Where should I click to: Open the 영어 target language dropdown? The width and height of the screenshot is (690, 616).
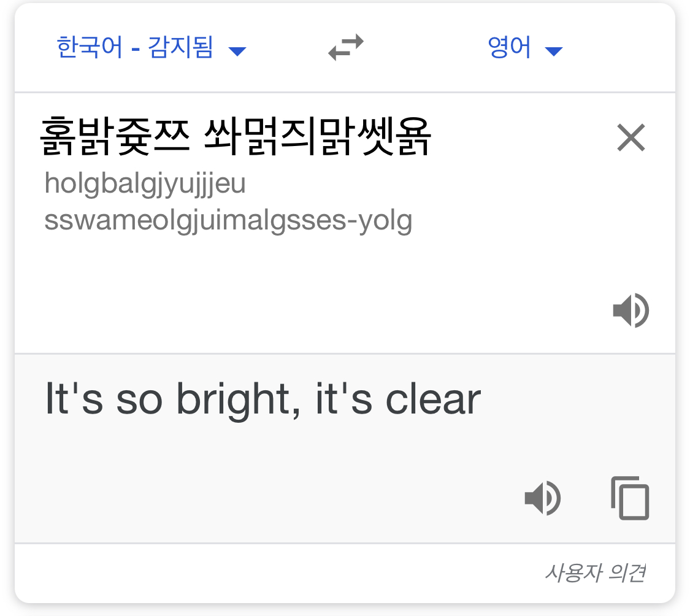coord(525,47)
